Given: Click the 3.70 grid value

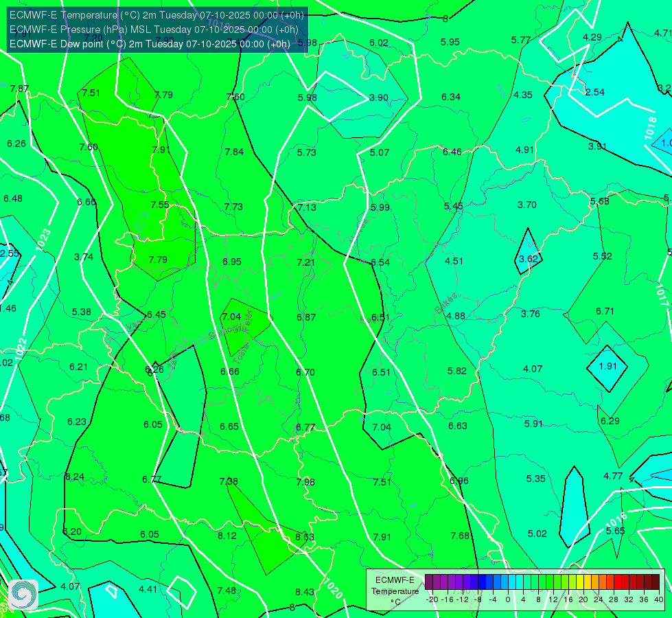Looking at the screenshot, I should 526,205.
